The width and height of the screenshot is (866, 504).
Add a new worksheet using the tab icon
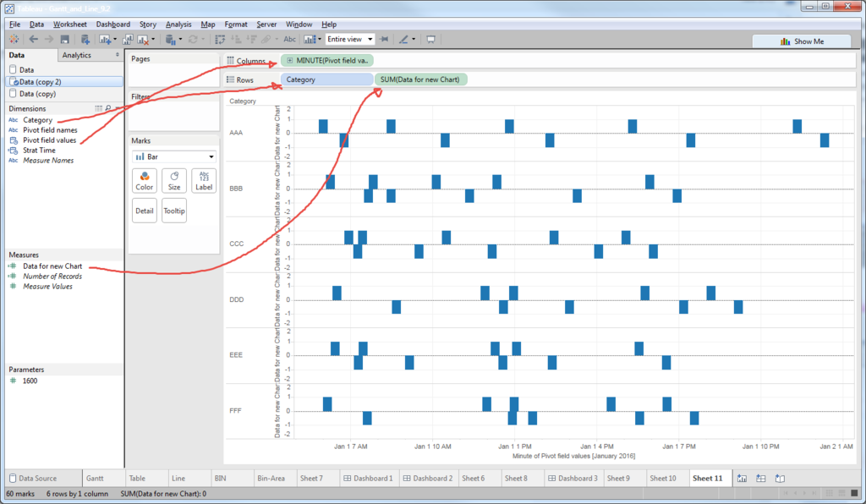(742, 478)
